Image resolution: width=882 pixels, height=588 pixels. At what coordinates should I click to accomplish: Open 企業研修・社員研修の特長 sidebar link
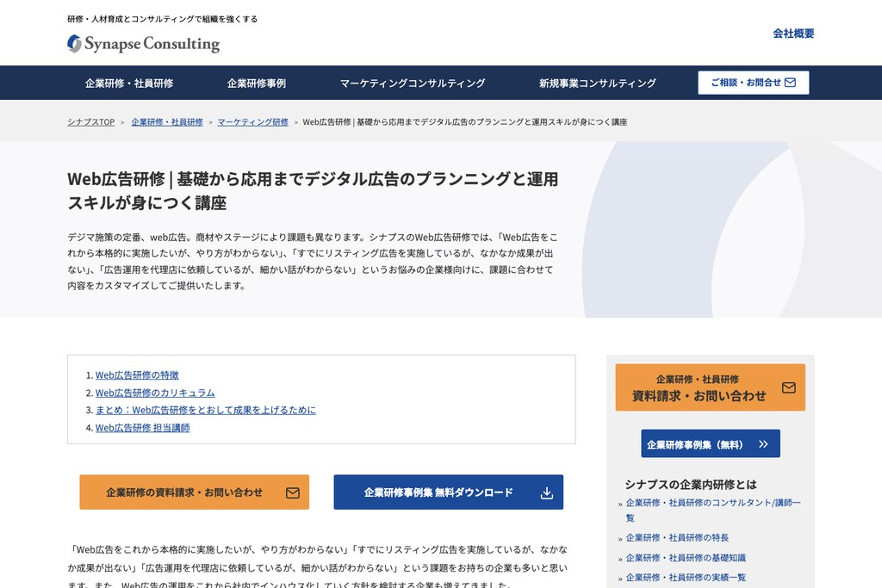click(x=677, y=538)
